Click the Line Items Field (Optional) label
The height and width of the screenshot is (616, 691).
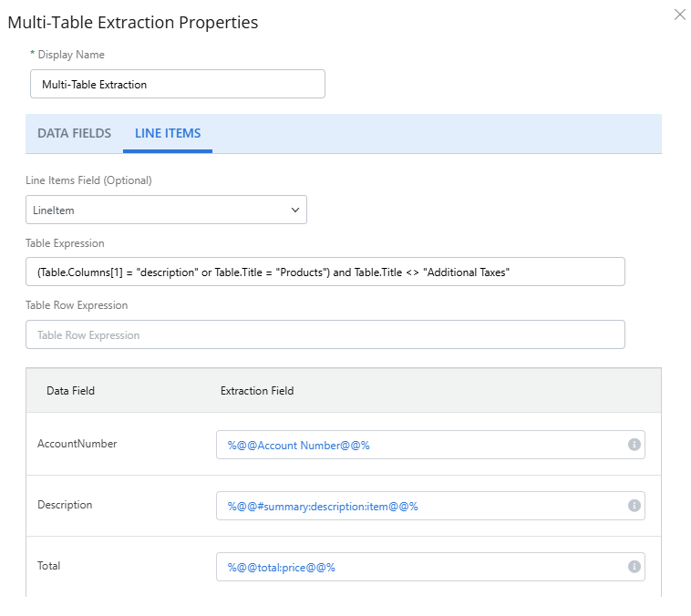pos(88,180)
